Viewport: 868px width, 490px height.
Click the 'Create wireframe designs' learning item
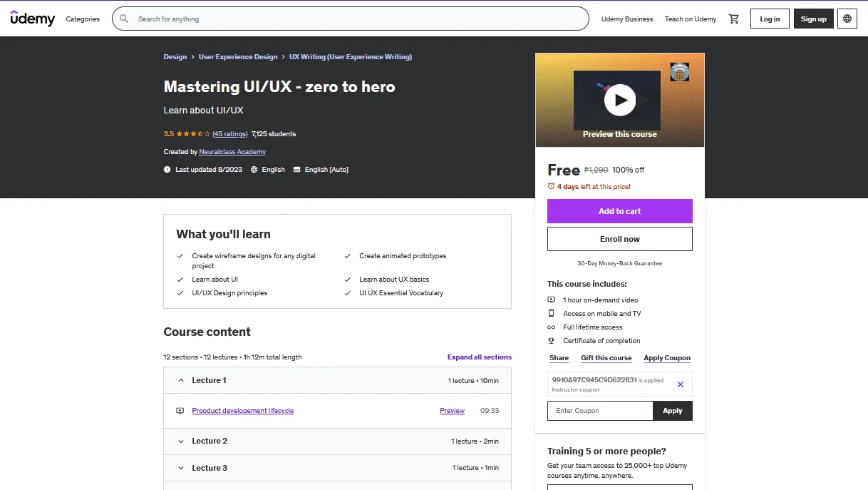click(254, 261)
